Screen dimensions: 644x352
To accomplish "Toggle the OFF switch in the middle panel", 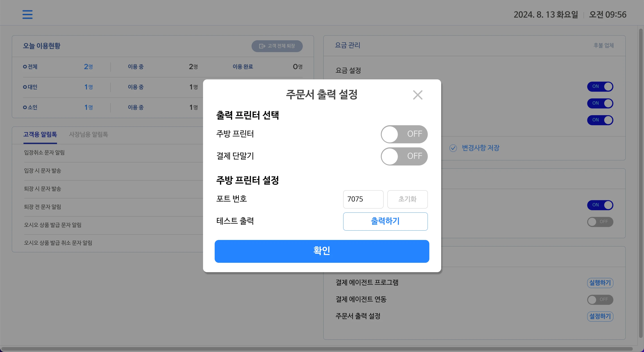I will click(600, 222).
